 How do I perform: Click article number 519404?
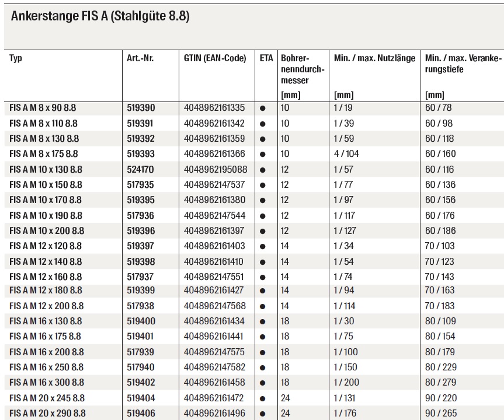(141, 398)
